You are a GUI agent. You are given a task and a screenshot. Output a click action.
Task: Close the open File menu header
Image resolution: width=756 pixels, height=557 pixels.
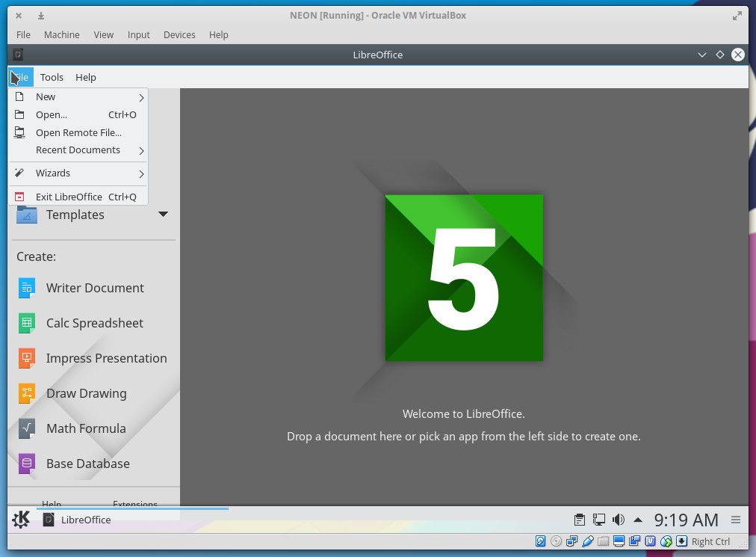point(21,77)
